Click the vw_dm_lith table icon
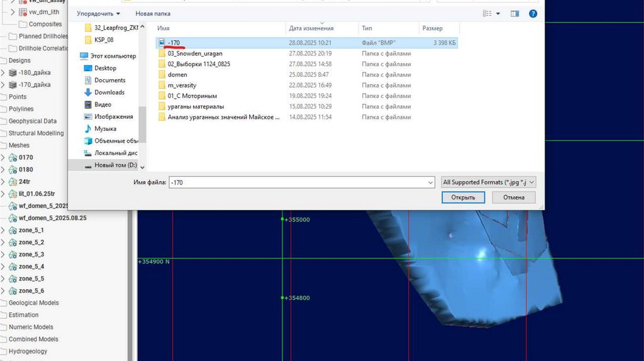Viewport: 644px width, 361px height. pos(23,12)
